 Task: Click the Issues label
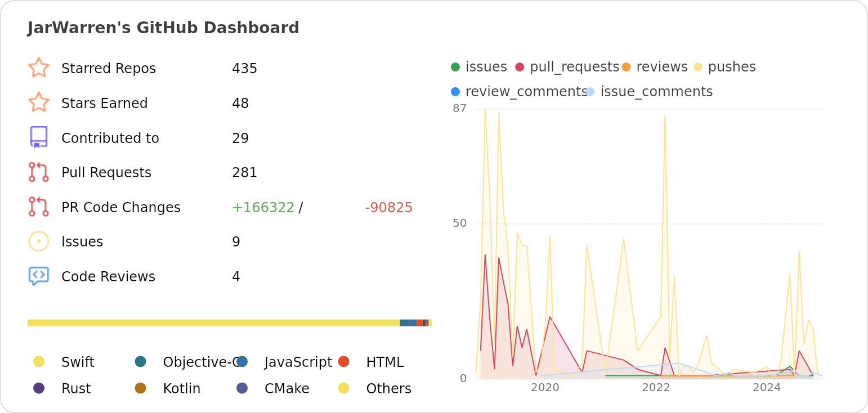tap(82, 242)
